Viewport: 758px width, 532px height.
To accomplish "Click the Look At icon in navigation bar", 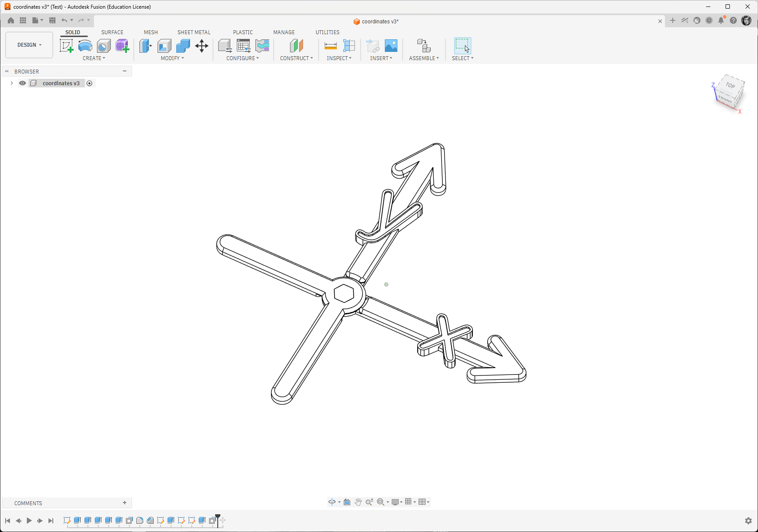I will click(347, 502).
